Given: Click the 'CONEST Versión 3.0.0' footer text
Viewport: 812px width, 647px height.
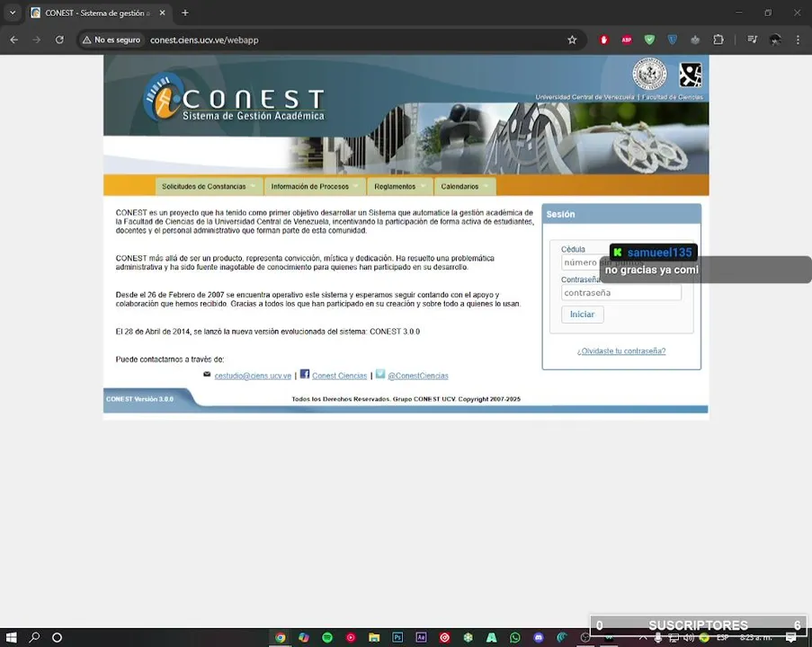Looking at the screenshot, I should [x=139, y=399].
